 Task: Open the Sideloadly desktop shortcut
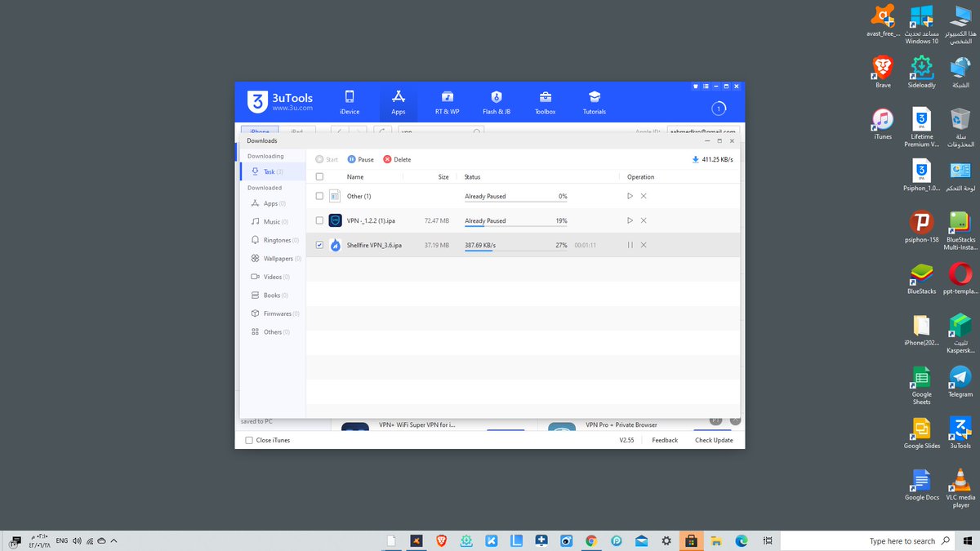tap(921, 73)
